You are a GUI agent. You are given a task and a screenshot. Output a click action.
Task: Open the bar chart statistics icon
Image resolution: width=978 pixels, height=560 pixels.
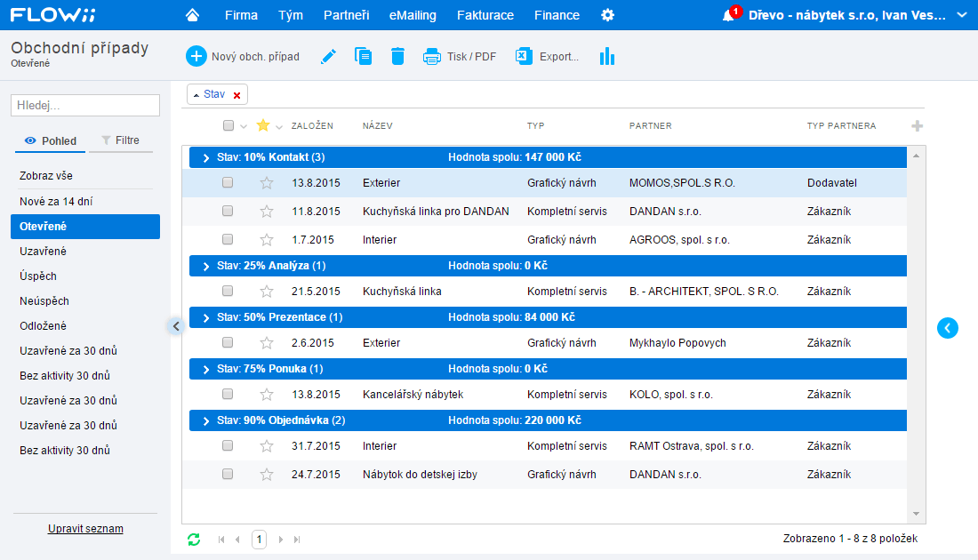(607, 56)
